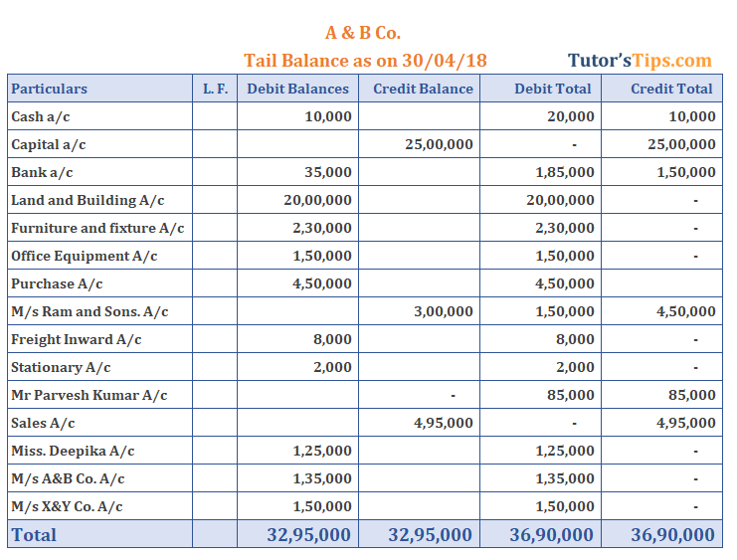
Task: Select the Credit Total column header
Action: (x=671, y=89)
